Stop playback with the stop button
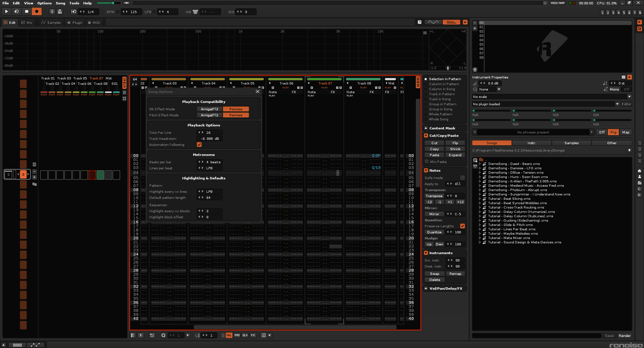Viewport: 644px width, 348px height. (x=26, y=12)
